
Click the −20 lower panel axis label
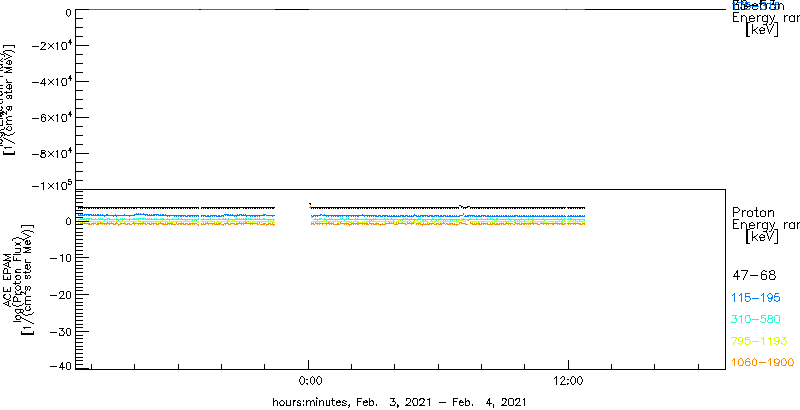[x=60, y=295]
